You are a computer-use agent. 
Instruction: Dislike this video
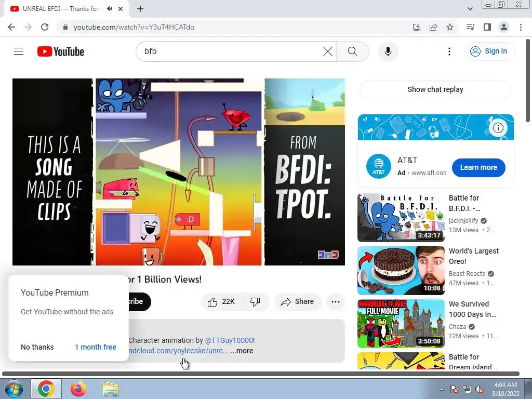[x=255, y=302]
